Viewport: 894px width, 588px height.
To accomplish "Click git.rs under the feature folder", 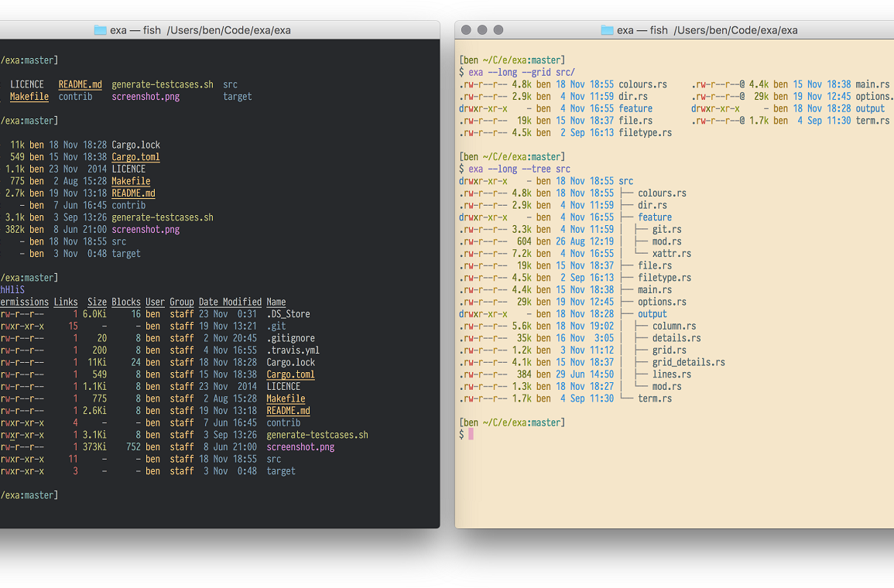I will click(667, 230).
